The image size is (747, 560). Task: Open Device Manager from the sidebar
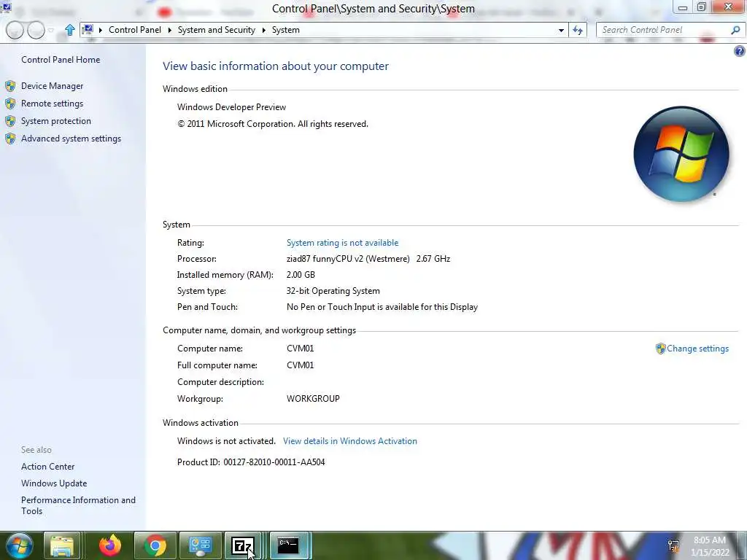(52, 86)
